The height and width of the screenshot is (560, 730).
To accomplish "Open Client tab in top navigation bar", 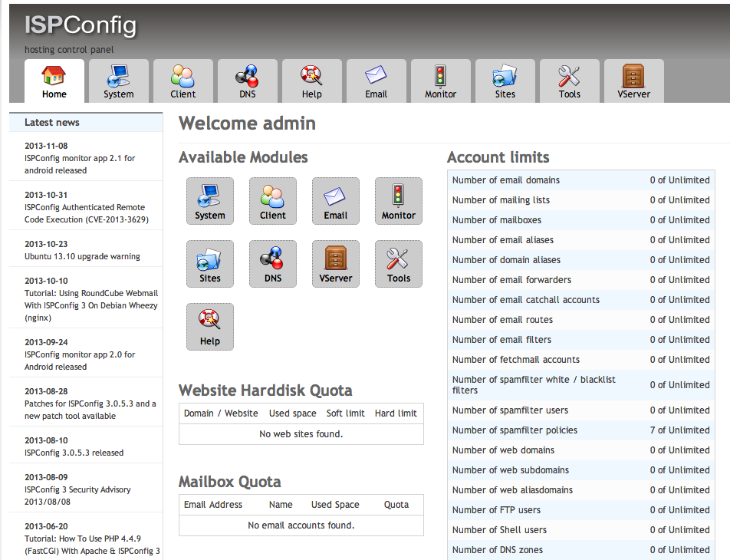I will point(183,81).
